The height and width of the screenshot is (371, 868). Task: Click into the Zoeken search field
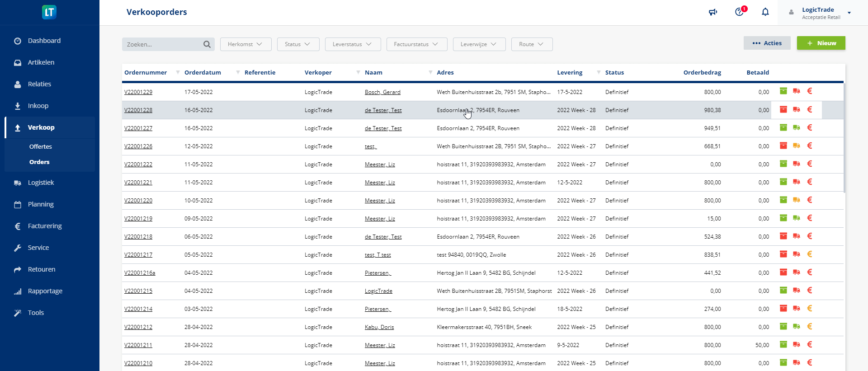click(163, 44)
